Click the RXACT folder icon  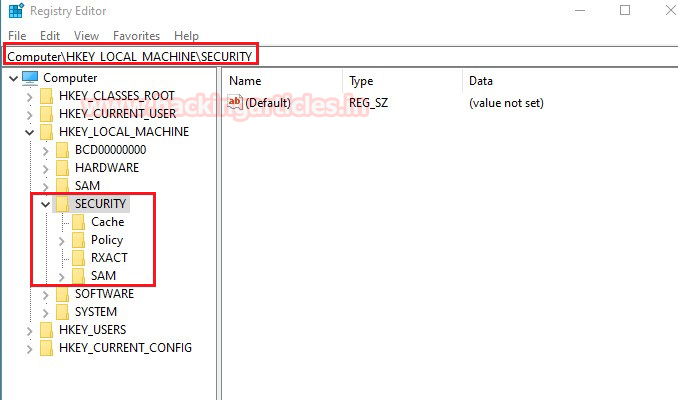coord(78,258)
